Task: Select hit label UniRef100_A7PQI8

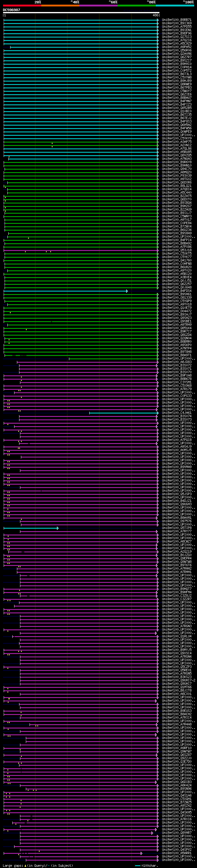Action: [177, 440]
